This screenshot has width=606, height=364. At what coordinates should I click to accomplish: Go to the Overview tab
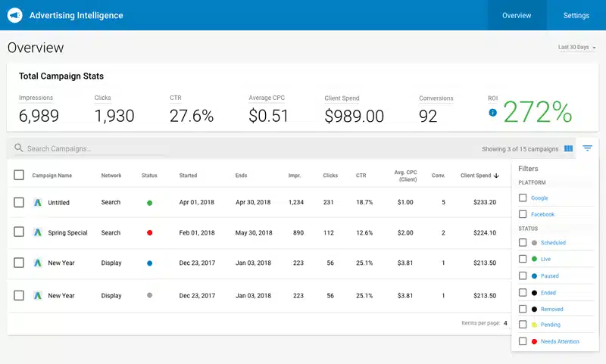click(x=517, y=15)
